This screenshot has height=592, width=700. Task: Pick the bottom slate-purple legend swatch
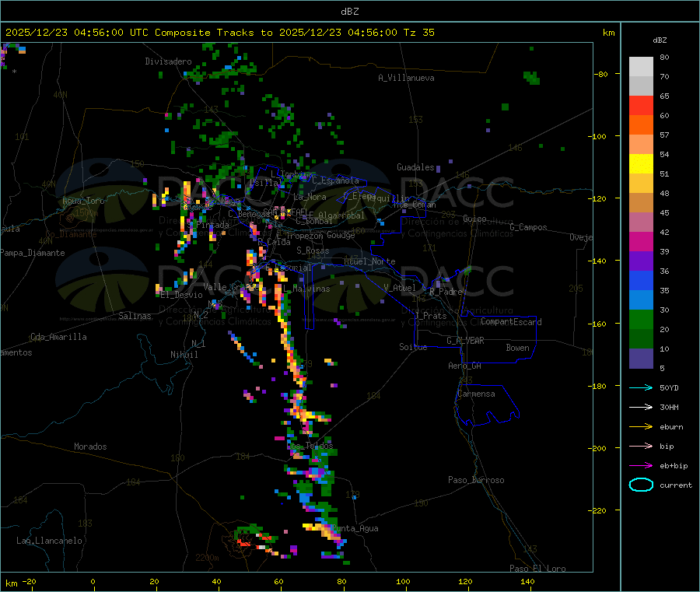(x=641, y=359)
